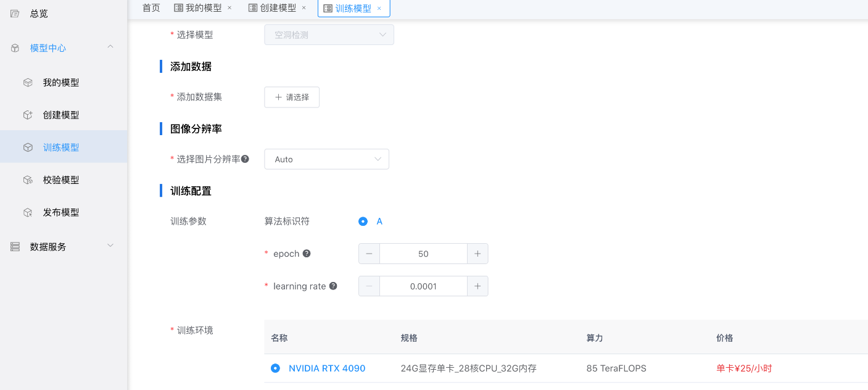Collapse the 模型中心 menu section

coord(110,47)
